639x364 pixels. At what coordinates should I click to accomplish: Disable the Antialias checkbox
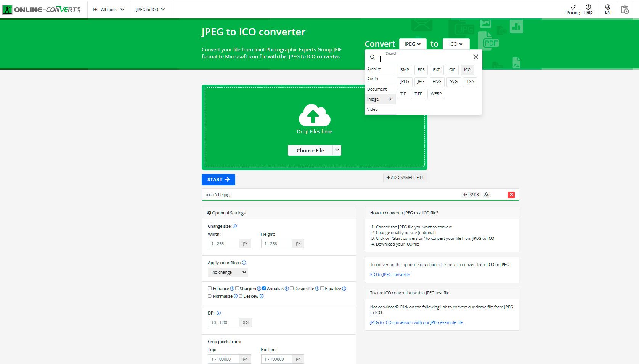click(x=264, y=288)
